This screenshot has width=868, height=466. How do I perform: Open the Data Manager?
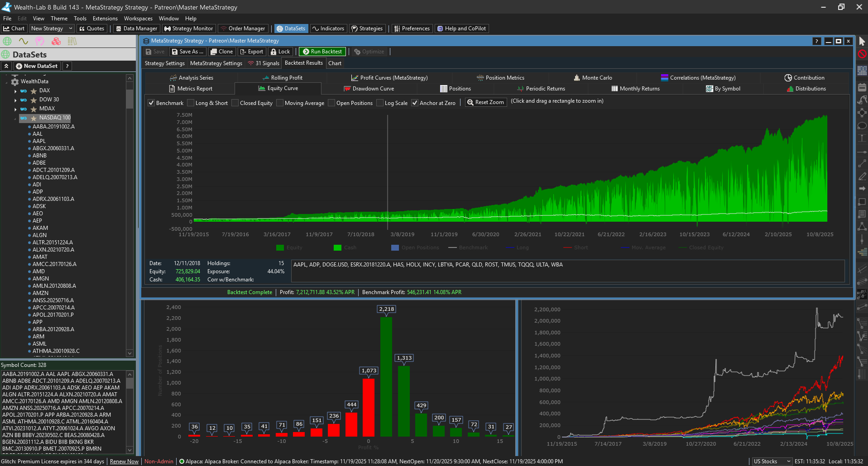pos(136,28)
